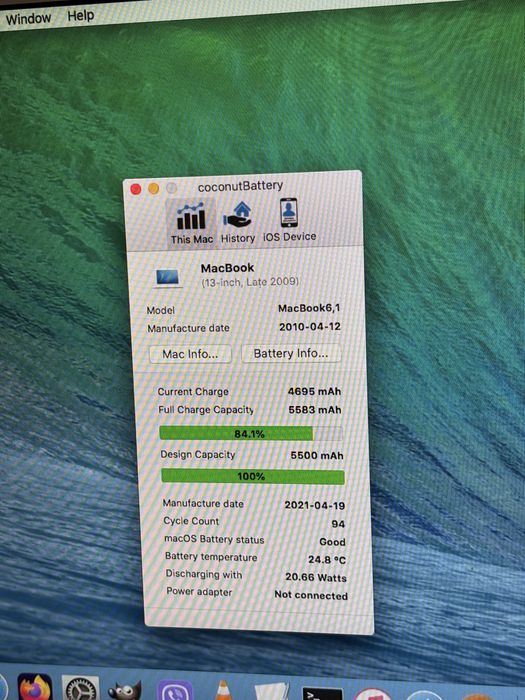Click the Cycle Count label
This screenshot has width=525, height=700.
(191, 521)
